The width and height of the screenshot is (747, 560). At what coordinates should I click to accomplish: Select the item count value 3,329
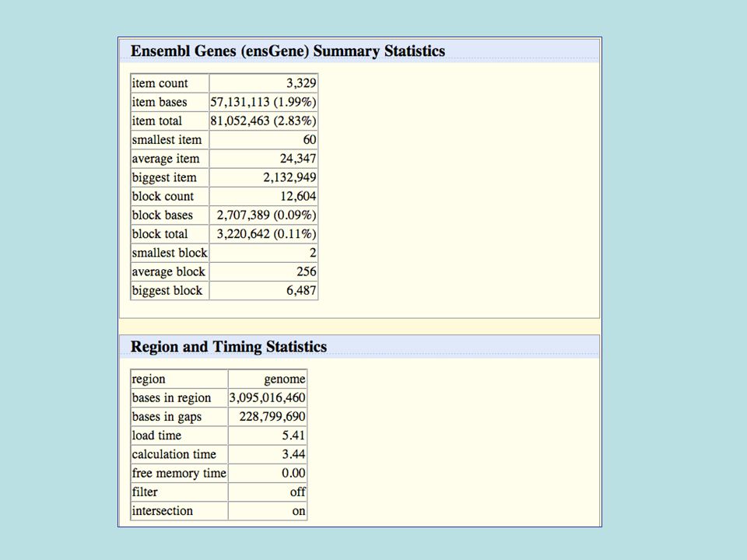(301, 83)
